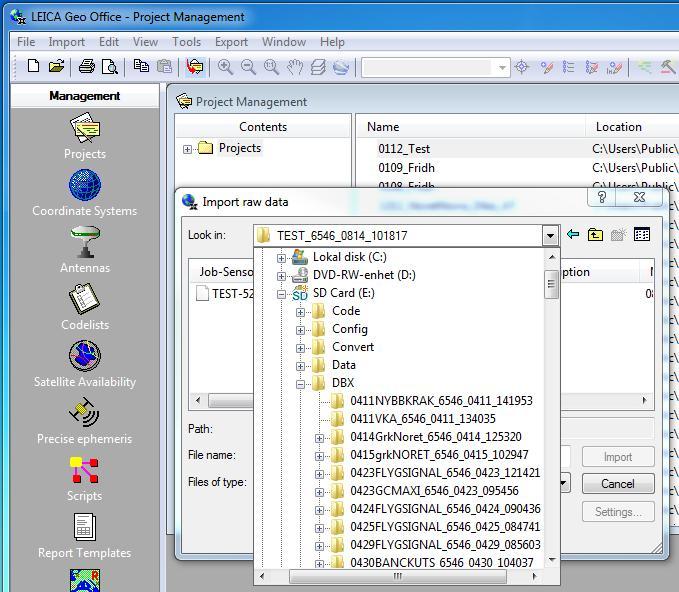Select the TEST-52 job file entry
679x592 pixels.
225,294
